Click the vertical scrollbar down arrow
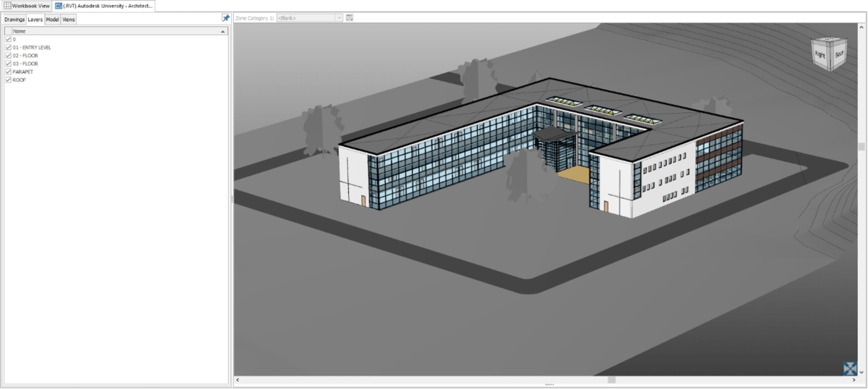 coord(861,373)
